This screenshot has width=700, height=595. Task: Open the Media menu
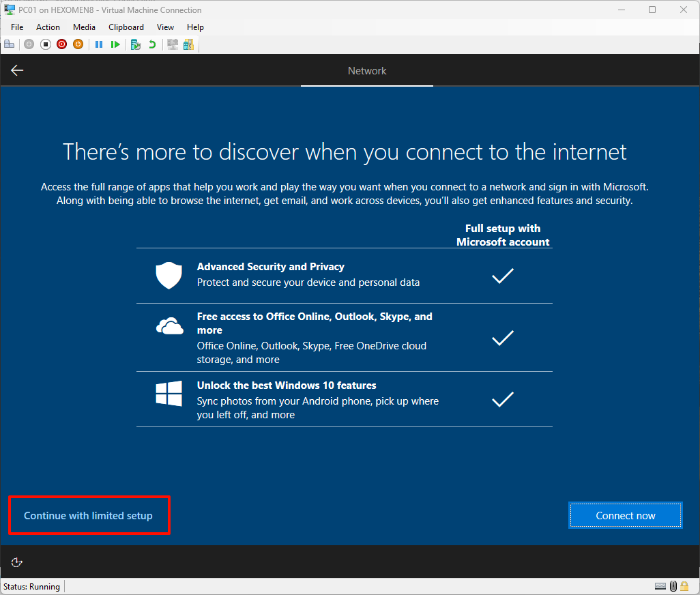[84, 27]
